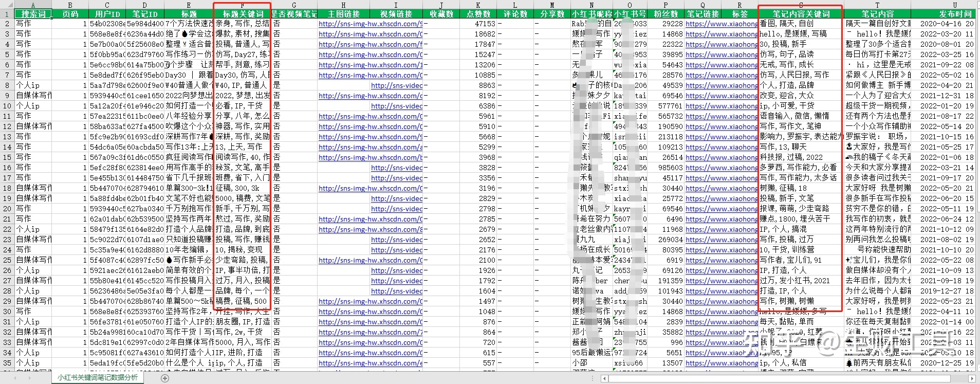Click the 标题关键词 header cell

243,14
